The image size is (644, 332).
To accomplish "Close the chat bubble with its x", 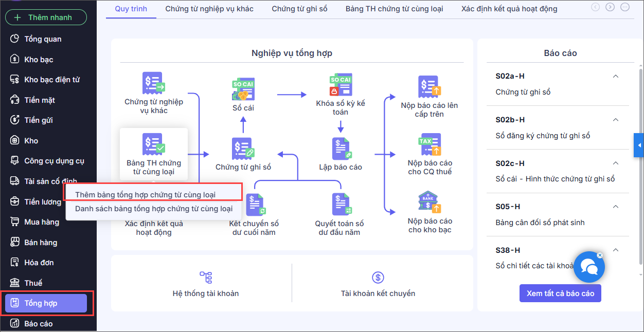I will click(600, 255).
